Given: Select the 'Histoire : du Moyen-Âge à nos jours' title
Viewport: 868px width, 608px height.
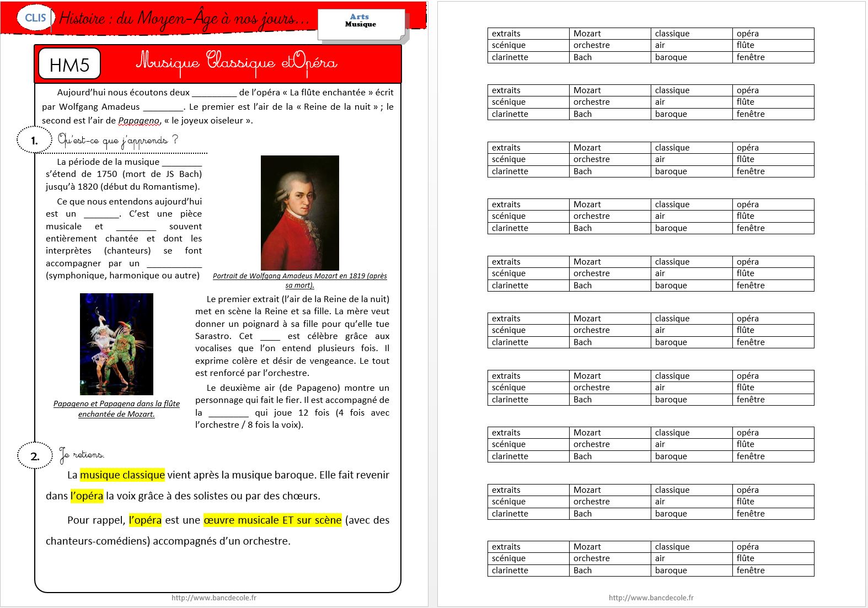Looking at the screenshot, I should 184,19.
